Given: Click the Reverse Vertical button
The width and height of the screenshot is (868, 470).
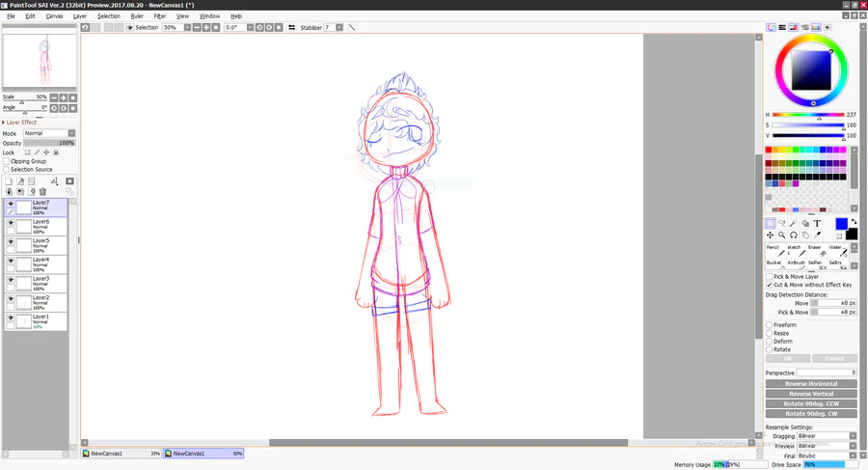Looking at the screenshot, I should pos(811,394).
